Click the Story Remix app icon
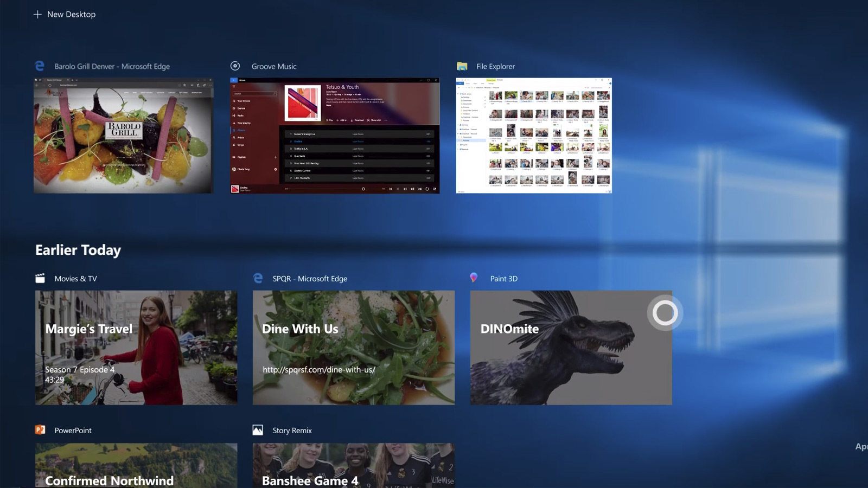This screenshot has width=868, height=488. tap(258, 430)
